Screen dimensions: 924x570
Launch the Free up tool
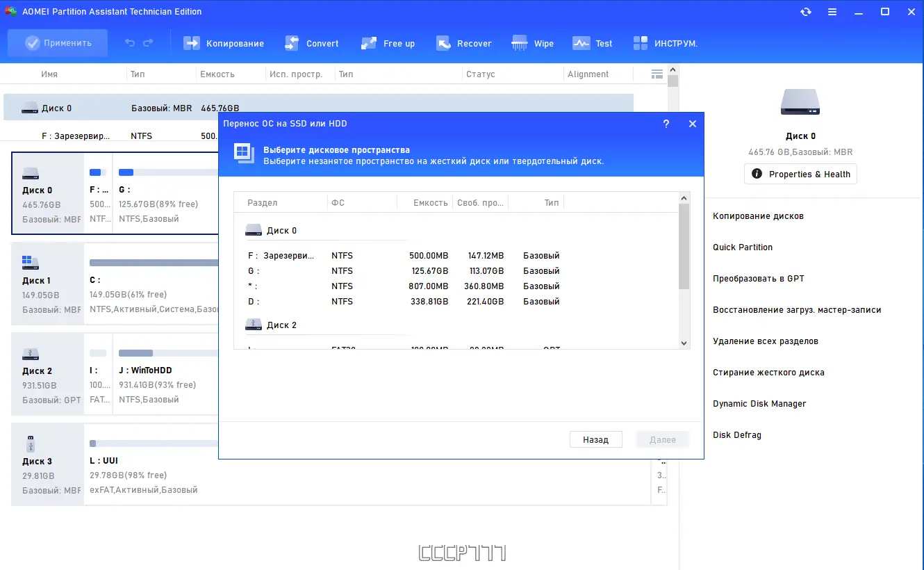[388, 43]
